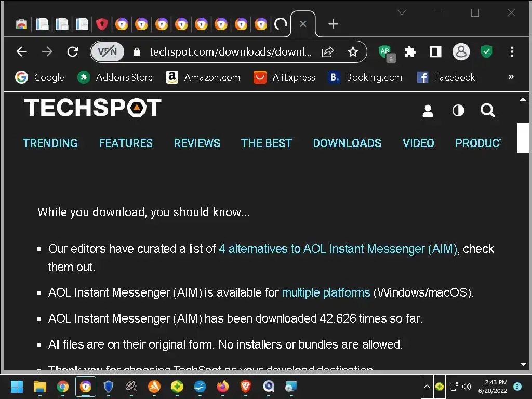Expand the tab search chevron
The height and width of the screenshot is (399, 532).
click(402, 13)
